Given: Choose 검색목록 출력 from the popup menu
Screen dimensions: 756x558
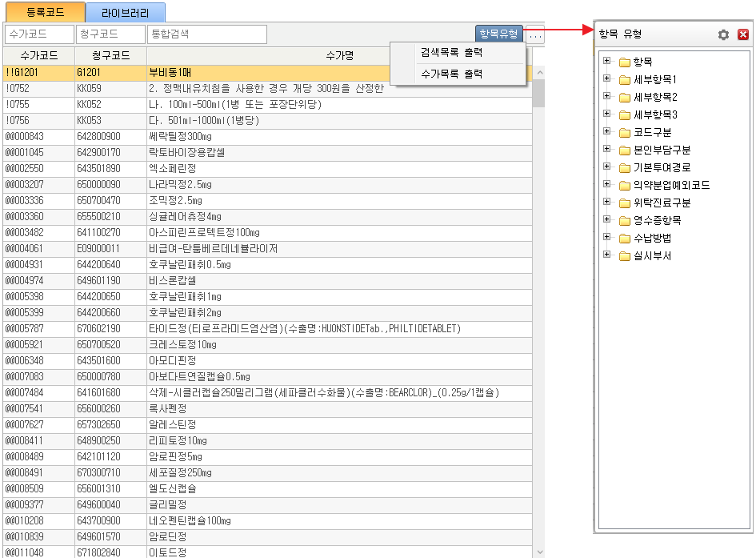Looking at the screenshot, I should (x=457, y=53).
